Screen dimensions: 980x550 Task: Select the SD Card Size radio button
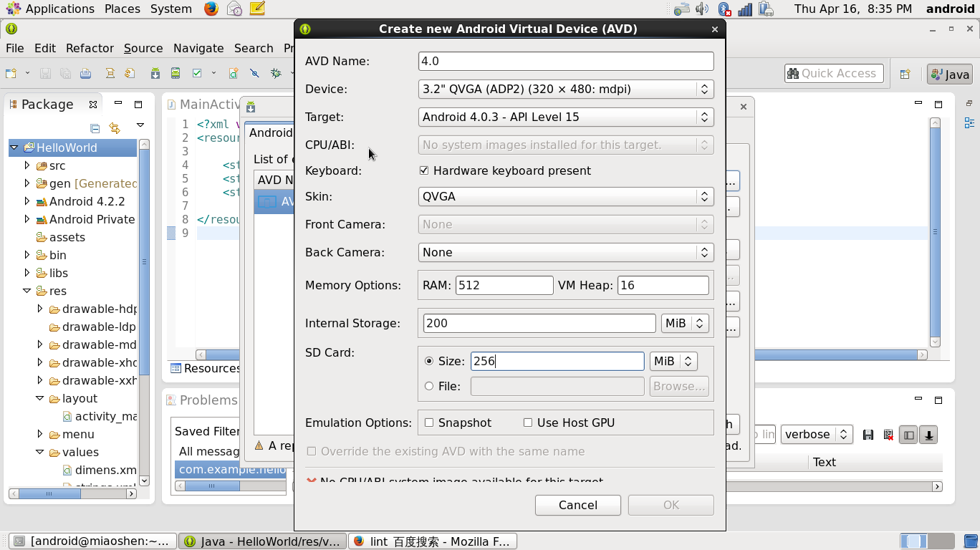(x=429, y=361)
